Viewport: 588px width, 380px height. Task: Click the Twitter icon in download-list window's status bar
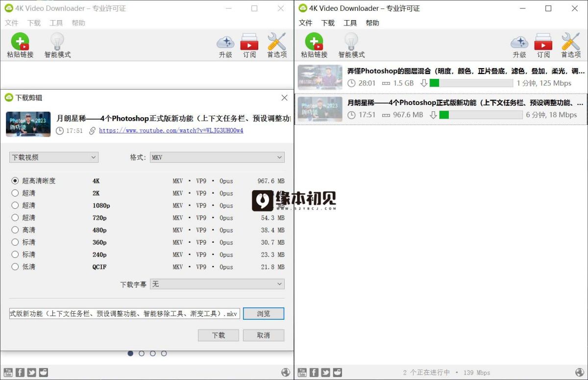pos(326,373)
